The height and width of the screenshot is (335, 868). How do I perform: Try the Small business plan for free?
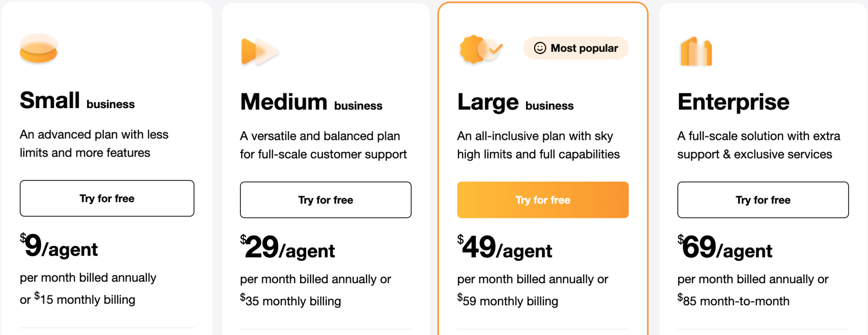pos(106,198)
